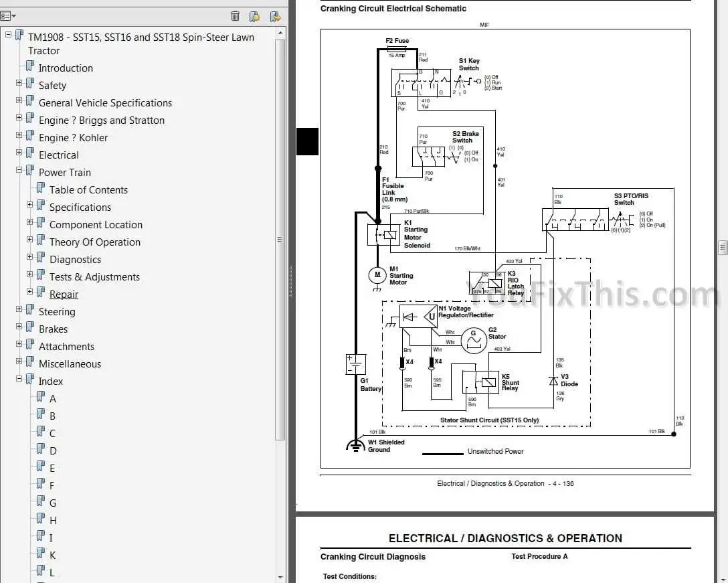
Task: Expand the Brakes bookmark
Action: 19,326
